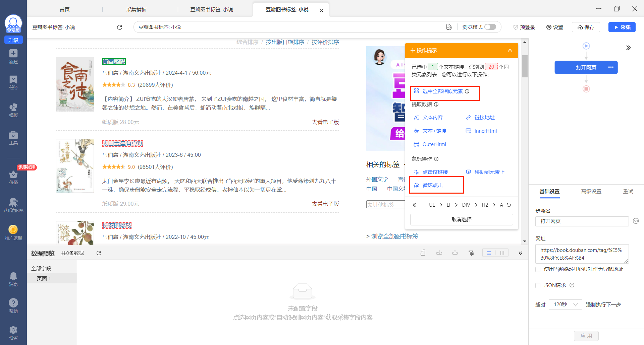
Task: Click the 保存 save button
Action: pos(586,27)
